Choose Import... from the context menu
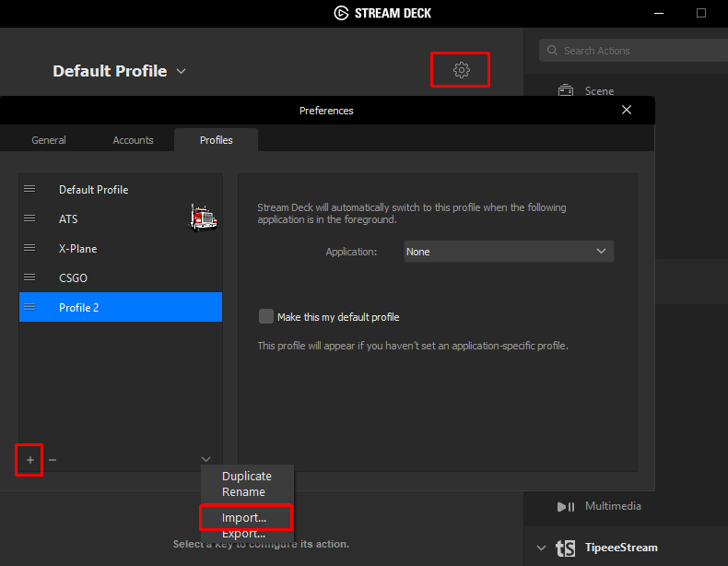 pos(244,518)
